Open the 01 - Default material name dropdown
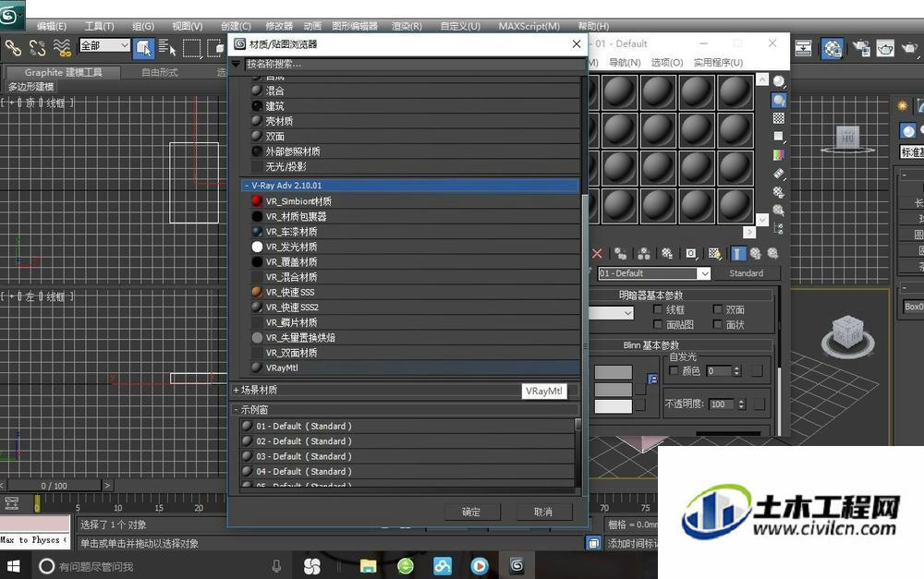 [x=704, y=273]
